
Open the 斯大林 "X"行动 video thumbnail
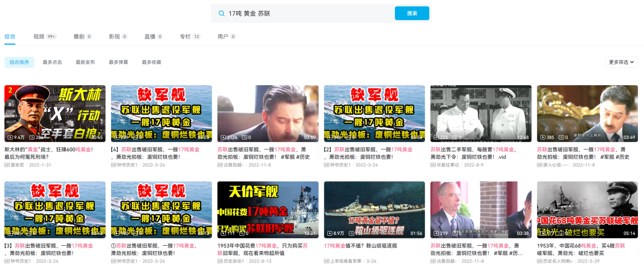tap(55, 114)
